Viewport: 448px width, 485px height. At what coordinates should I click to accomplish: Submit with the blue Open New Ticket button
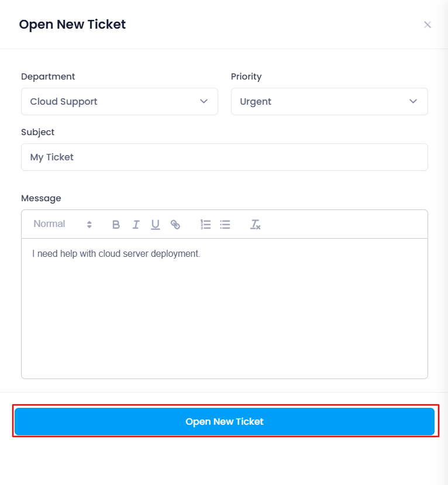point(225,421)
